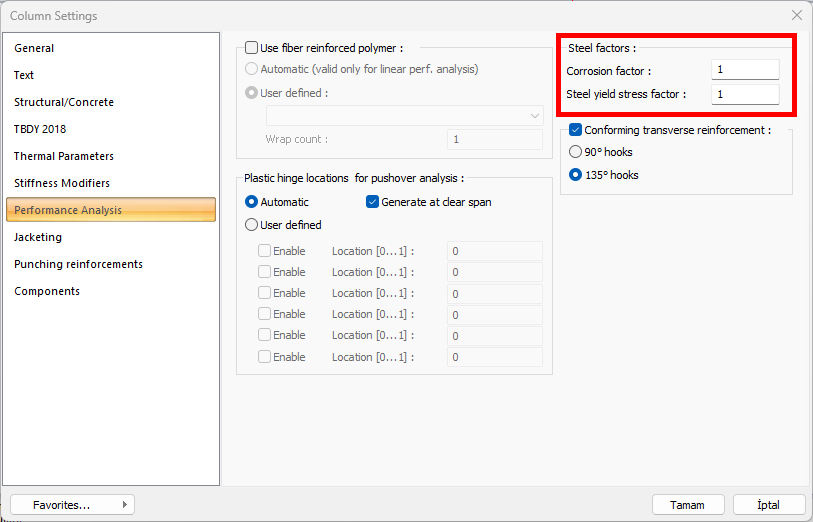
Task: Expand the Favorites dropdown button
Action: (72, 505)
